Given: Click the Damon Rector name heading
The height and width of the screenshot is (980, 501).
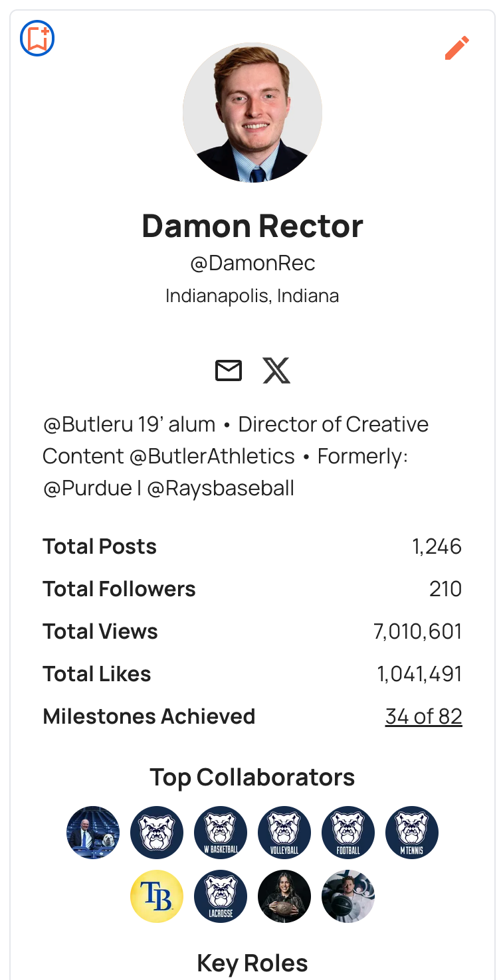Looking at the screenshot, I should (x=252, y=226).
